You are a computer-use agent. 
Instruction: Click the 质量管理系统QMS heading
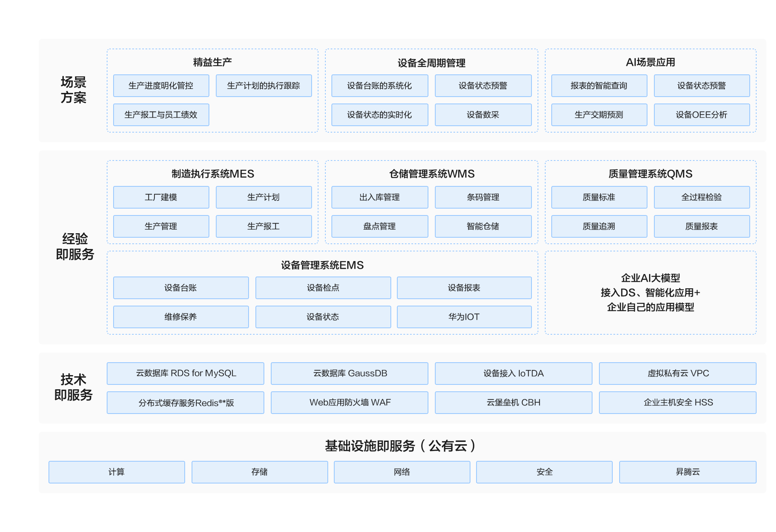(x=651, y=174)
